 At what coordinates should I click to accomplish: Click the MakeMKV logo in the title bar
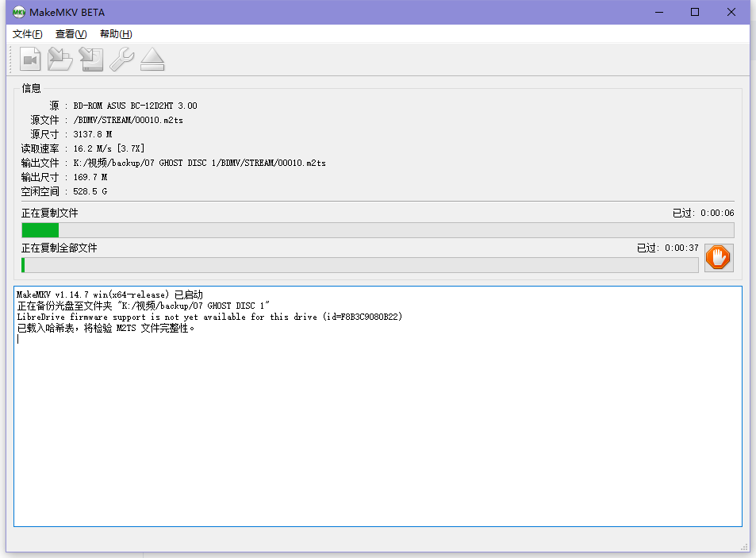pyautogui.click(x=17, y=12)
